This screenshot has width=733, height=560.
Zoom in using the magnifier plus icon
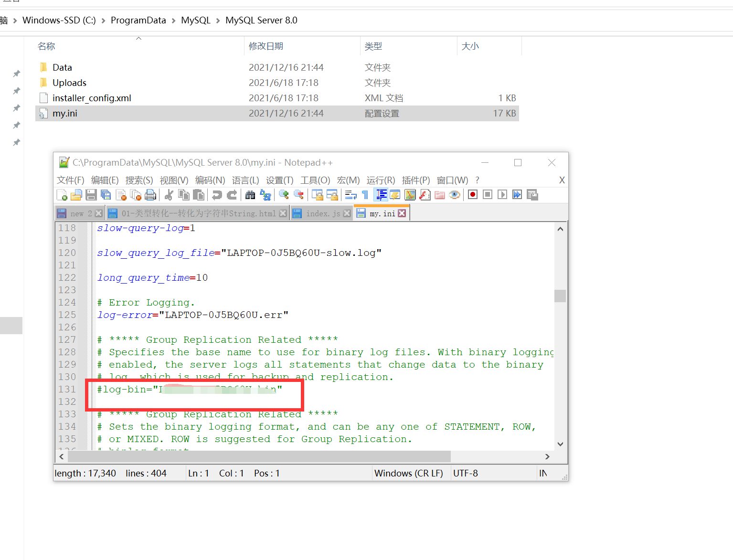pyautogui.click(x=284, y=195)
